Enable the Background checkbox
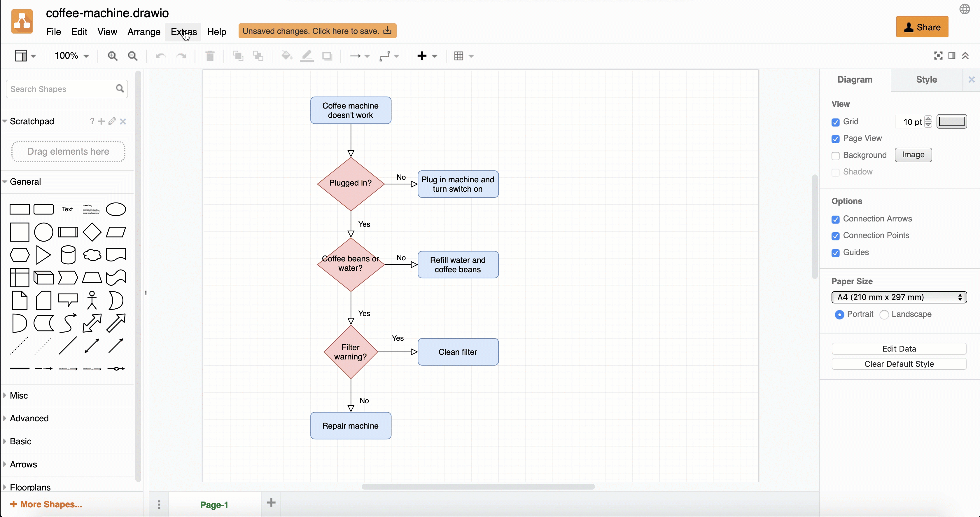 pyautogui.click(x=835, y=156)
